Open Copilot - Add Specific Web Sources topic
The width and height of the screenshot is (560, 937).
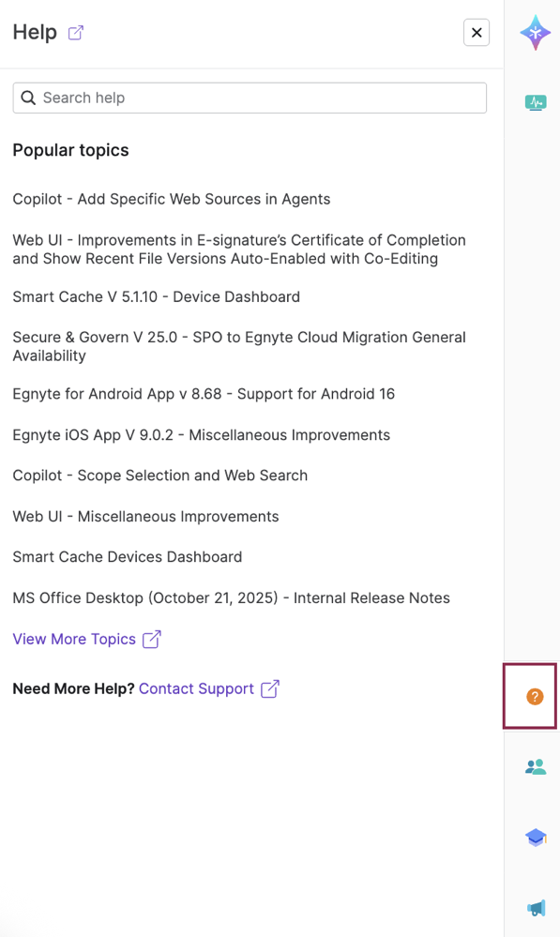pos(171,199)
